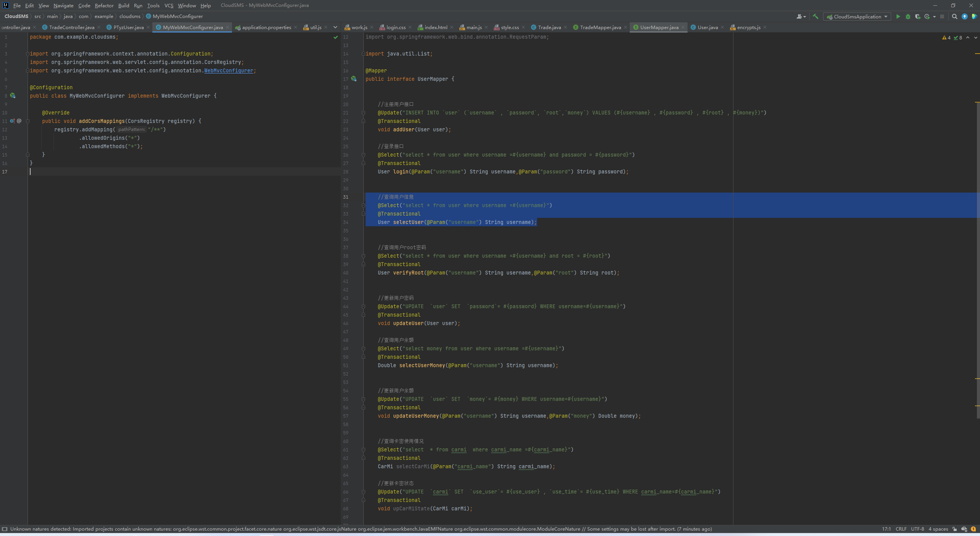Open the VCS menu
This screenshot has height=536, width=980.
click(x=169, y=5)
